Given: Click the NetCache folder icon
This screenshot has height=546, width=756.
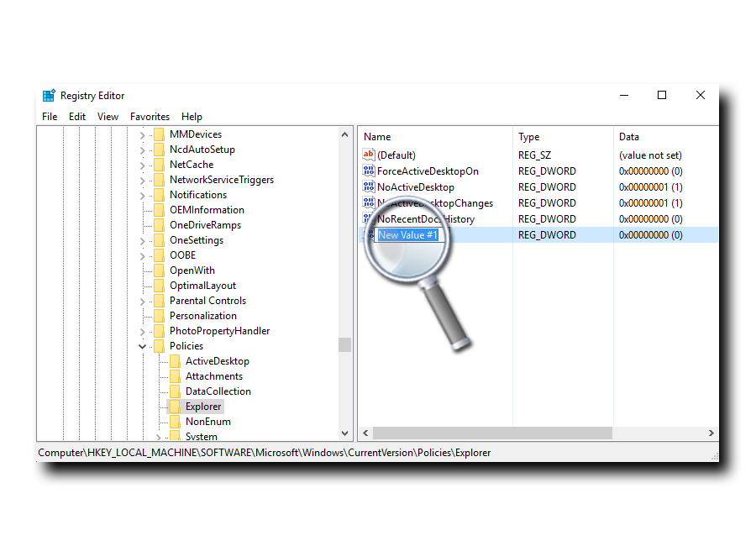Looking at the screenshot, I should pos(159,165).
